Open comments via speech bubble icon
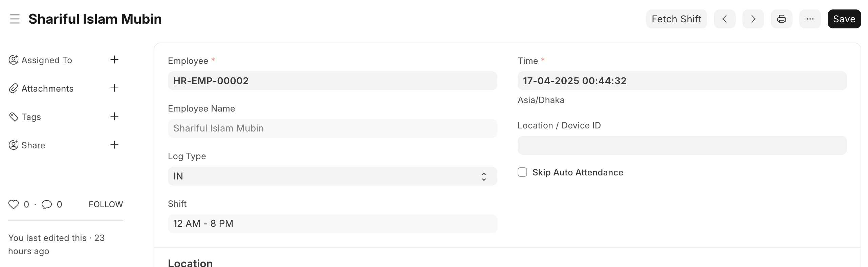 (47, 204)
